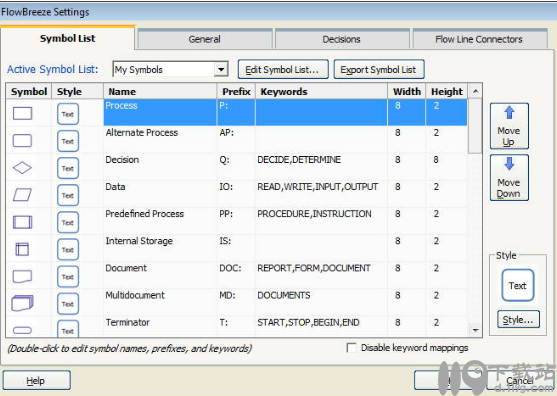The width and height of the screenshot is (557, 396).
Task: Enable Disable keyword mappings checkbox
Action: coord(351,347)
